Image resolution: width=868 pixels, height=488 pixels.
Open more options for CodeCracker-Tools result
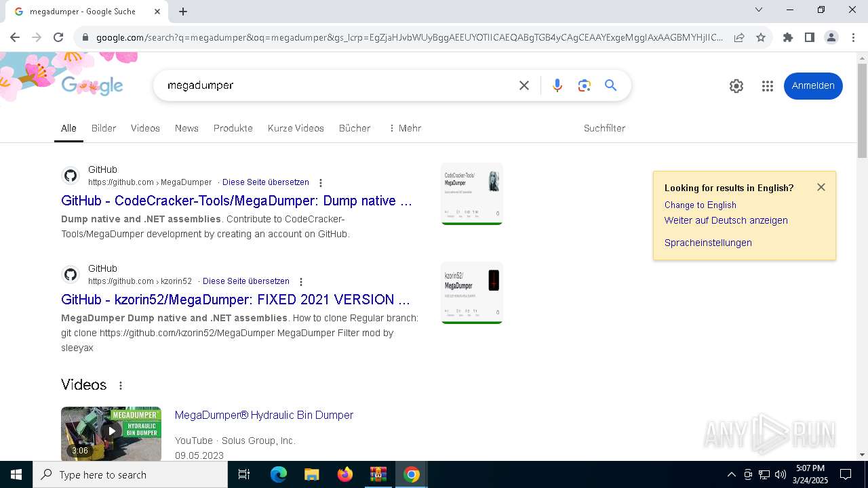click(x=321, y=183)
